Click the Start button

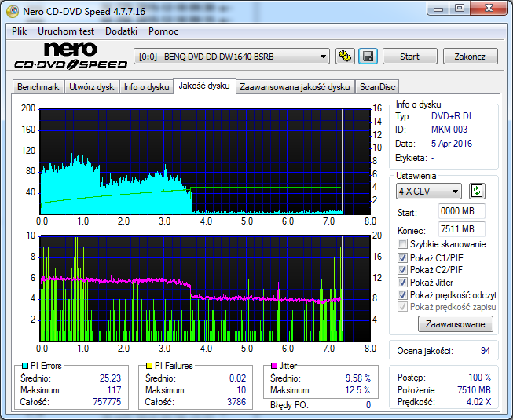pos(409,57)
